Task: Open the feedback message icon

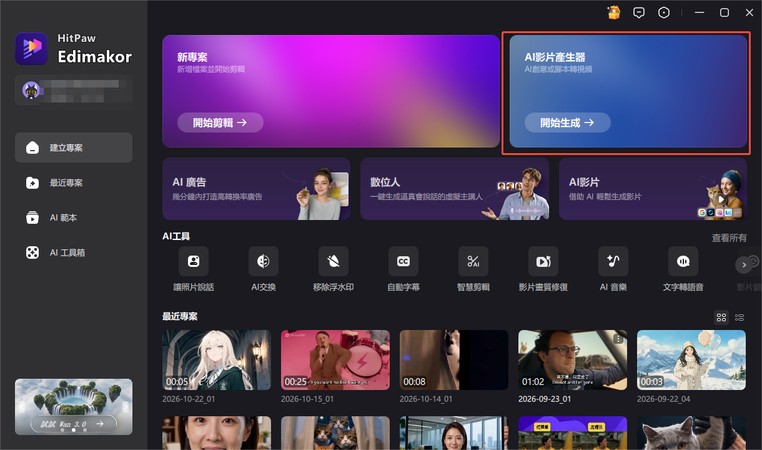Action: (639, 13)
